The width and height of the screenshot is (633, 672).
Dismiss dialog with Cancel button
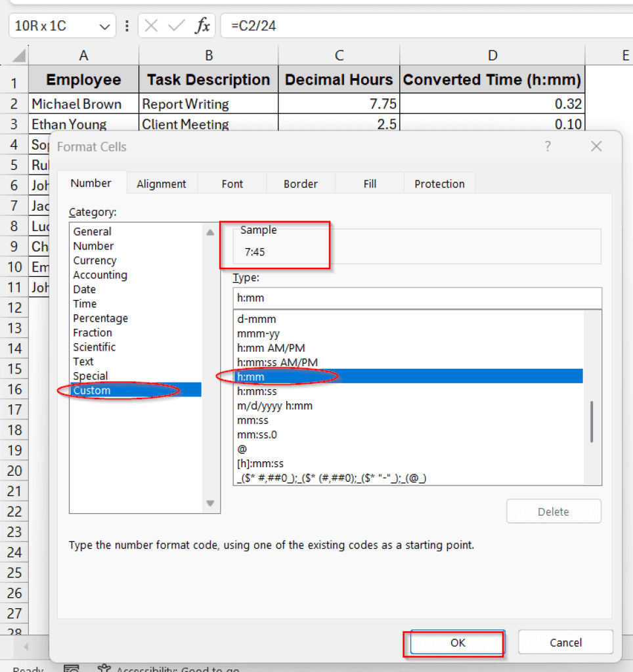pos(565,642)
